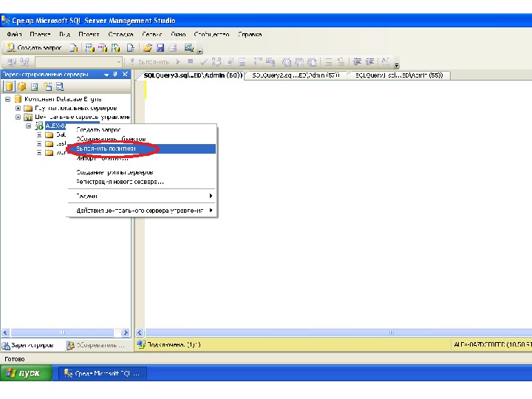The width and height of the screenshot is (532, 399).
Task: Expand central management server actions submenu
Action: 141,211
